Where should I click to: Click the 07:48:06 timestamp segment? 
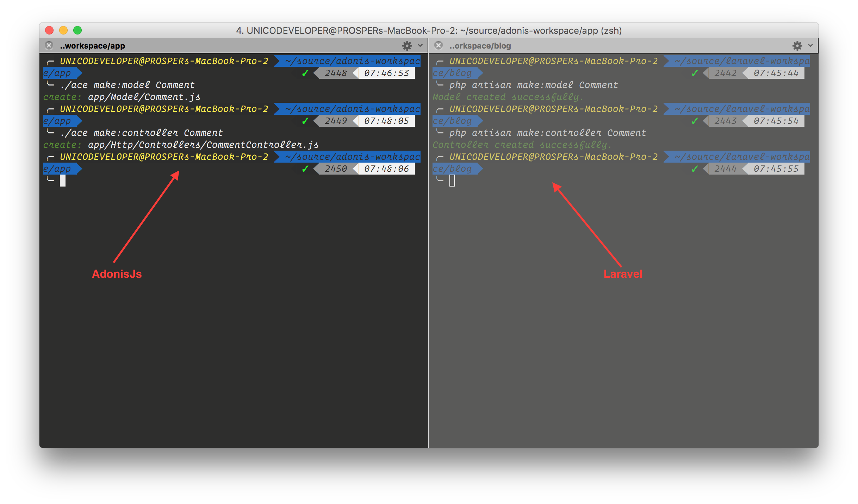[x=386, y=169]
